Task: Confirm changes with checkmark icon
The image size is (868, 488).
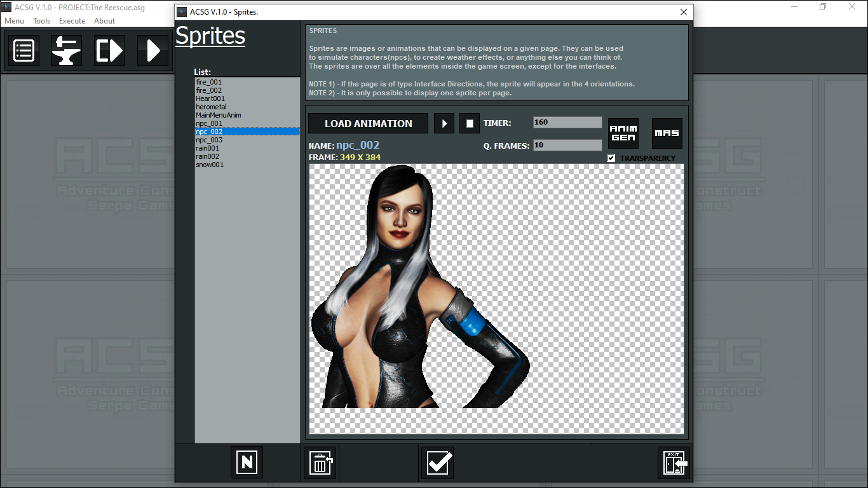Action: pos(438,462)
